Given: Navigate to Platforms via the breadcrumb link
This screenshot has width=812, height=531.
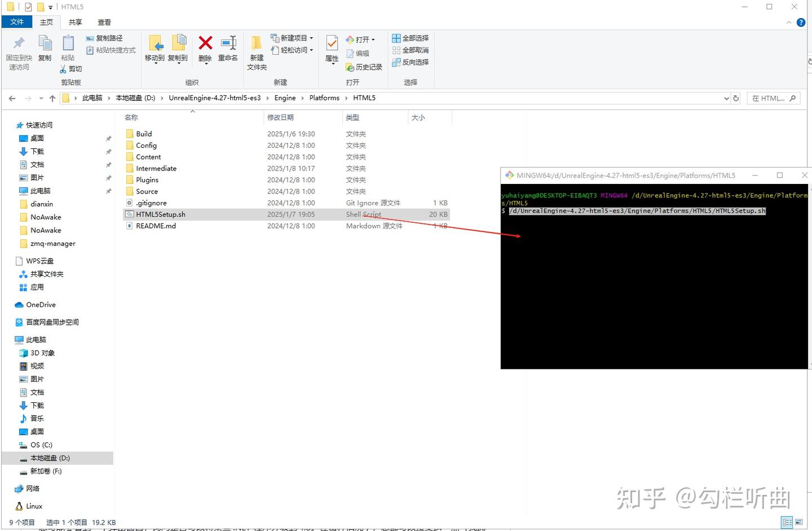Looking at the screenshot, I should [324, 98].
